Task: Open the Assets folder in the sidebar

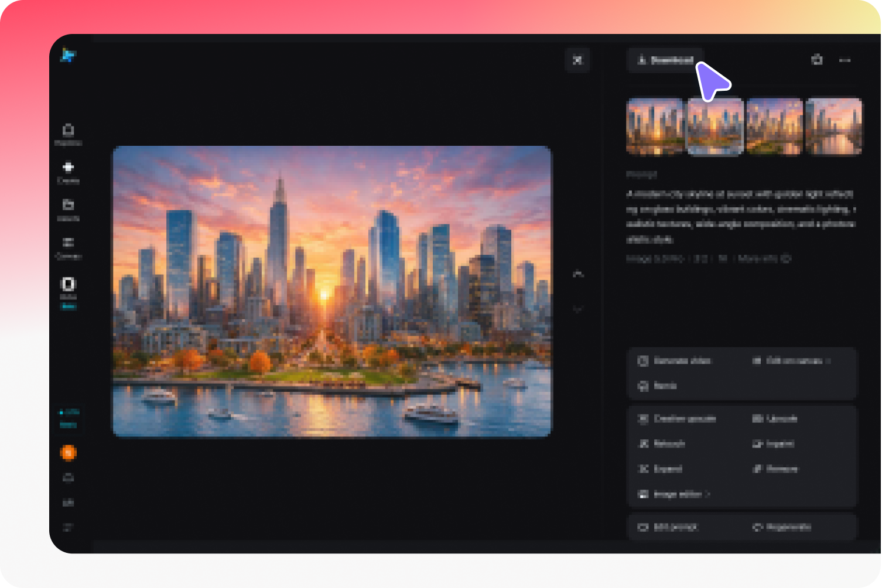Action: tap(68, 210)
